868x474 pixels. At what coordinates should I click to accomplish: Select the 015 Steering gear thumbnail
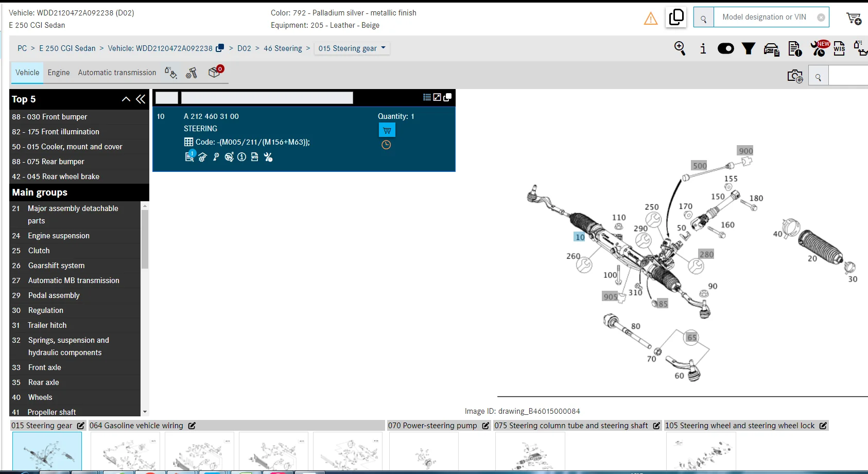pos(47,451)
